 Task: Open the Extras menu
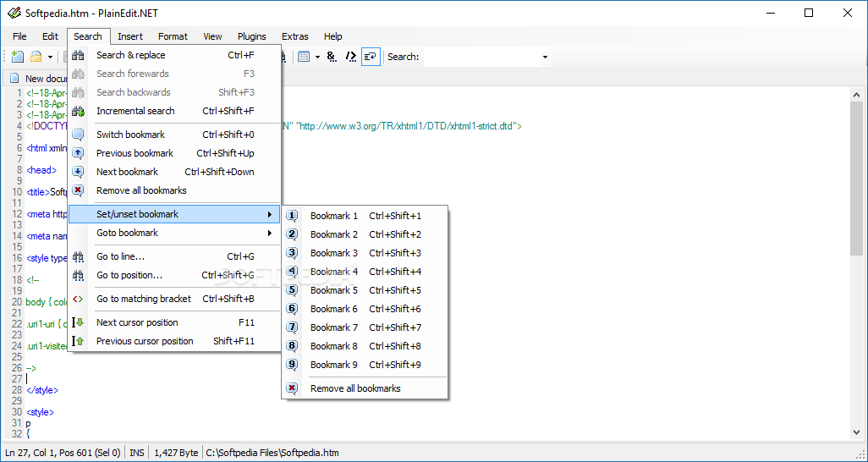295,36
